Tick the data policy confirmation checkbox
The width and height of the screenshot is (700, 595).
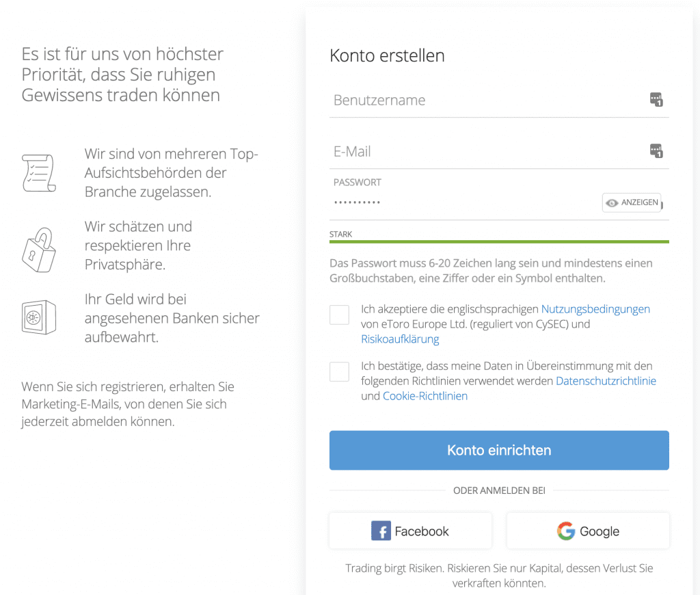pos(340,372)
